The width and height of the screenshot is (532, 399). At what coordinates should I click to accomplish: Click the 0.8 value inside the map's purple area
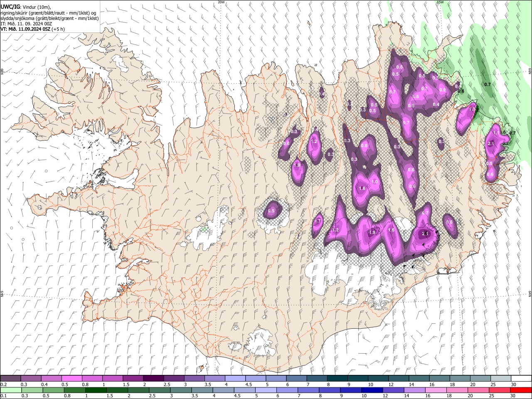tap(365, 146)
